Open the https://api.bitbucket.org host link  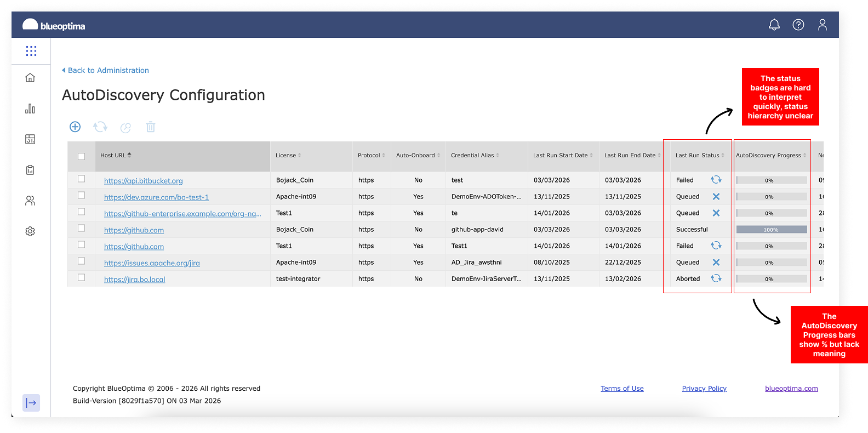[x=144, y=181]
